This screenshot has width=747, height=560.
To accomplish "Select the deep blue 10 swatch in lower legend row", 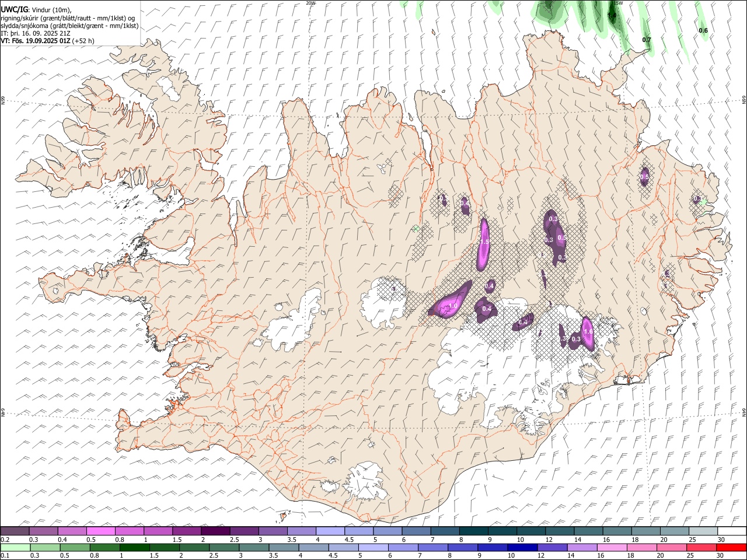I will [522, 548].
